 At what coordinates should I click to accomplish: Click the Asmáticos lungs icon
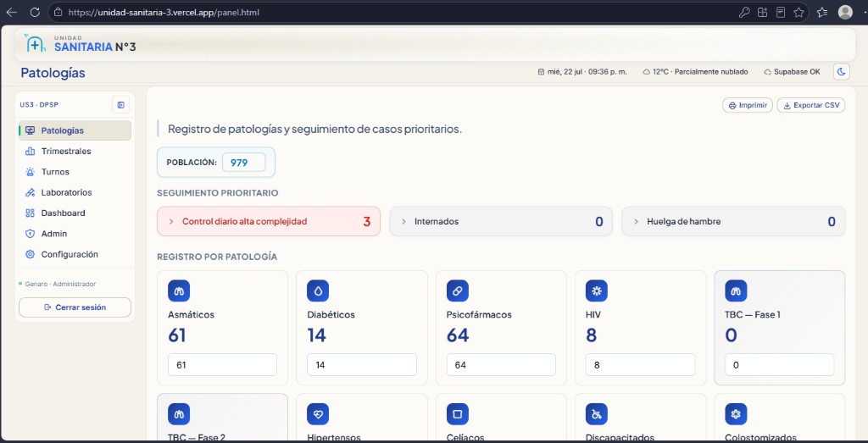(179, 291)
